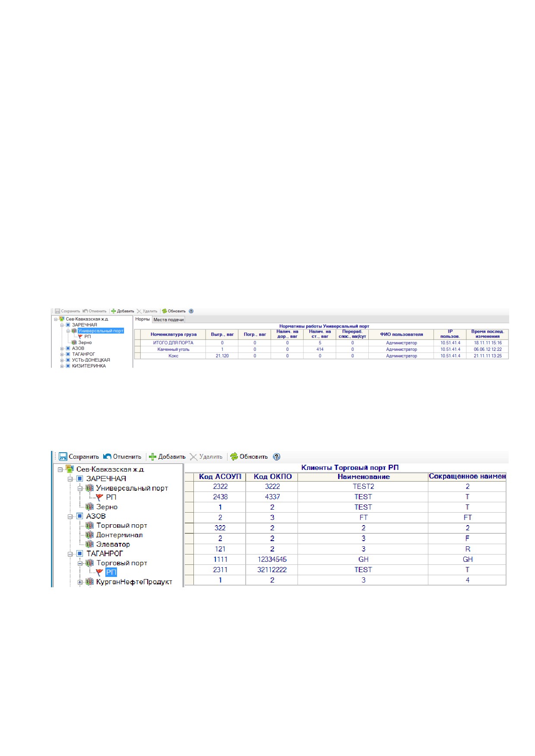Select highlighted Универсальный порт in Нормативы window tree

click(x=101, y=331)
